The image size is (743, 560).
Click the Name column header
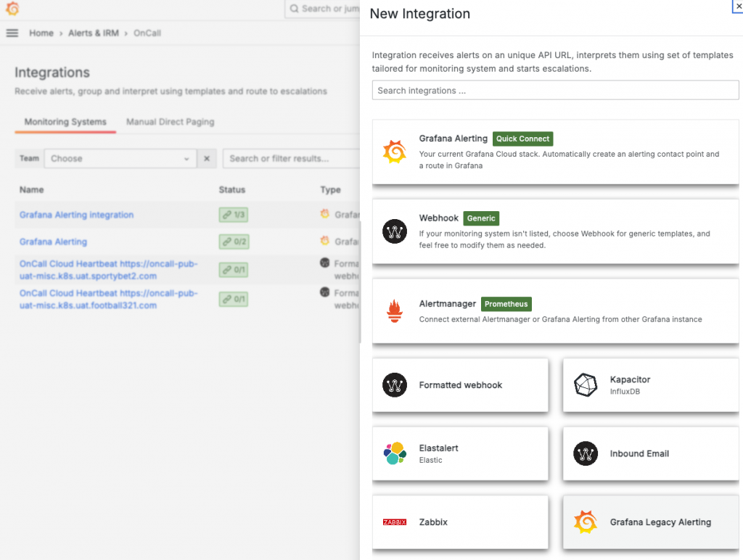point(32,189)
